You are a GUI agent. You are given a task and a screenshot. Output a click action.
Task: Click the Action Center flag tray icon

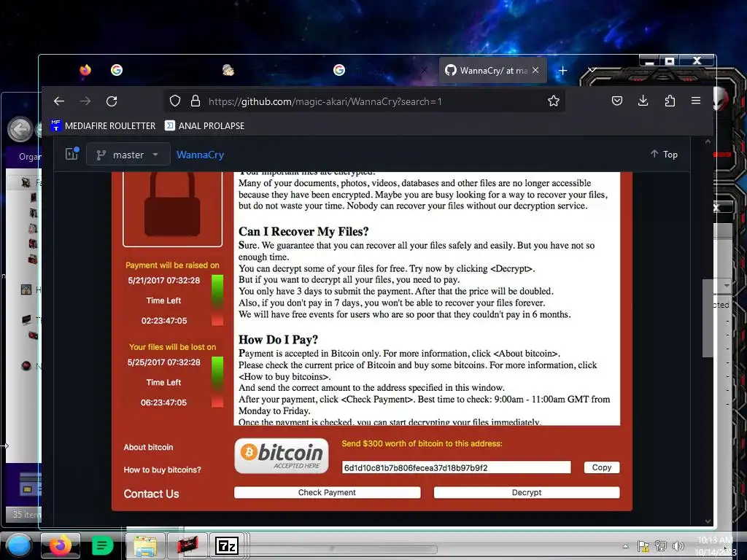pos(643,546)
